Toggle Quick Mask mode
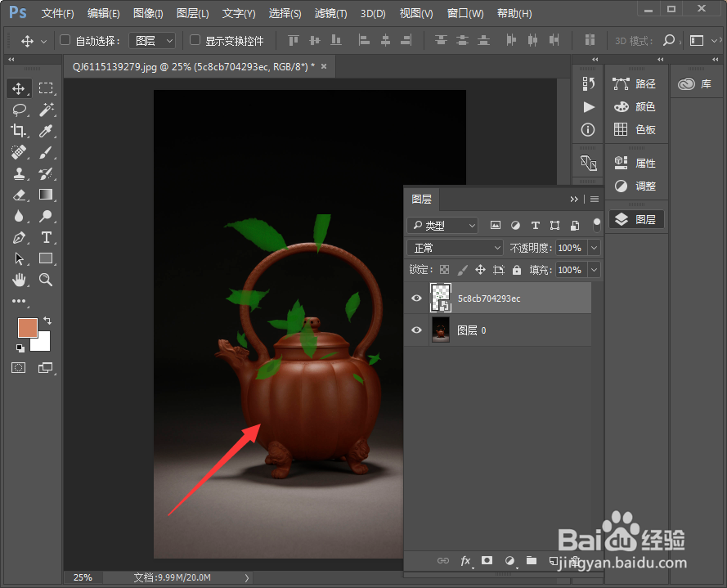The width and height of the screenshot is (727, 588). pyautogui.click(x=19, y=368)
